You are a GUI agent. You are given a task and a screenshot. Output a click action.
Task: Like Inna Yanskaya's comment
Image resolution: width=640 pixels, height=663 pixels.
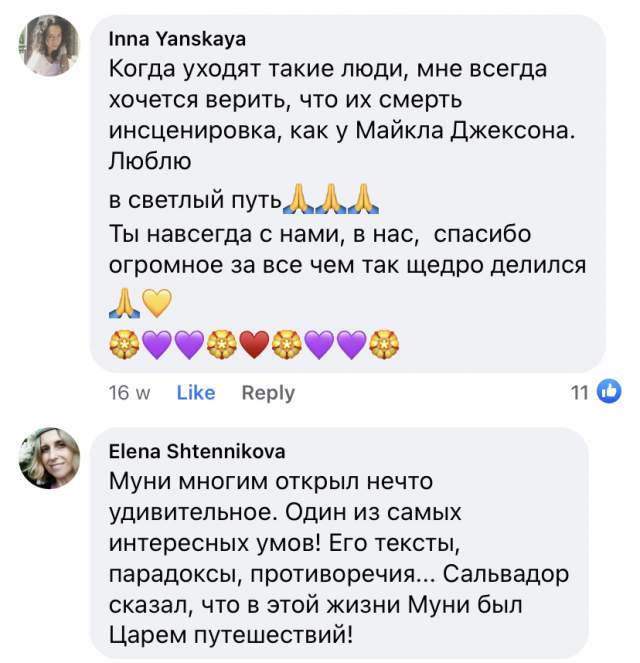pyautogui.click(x=196, y=393)
